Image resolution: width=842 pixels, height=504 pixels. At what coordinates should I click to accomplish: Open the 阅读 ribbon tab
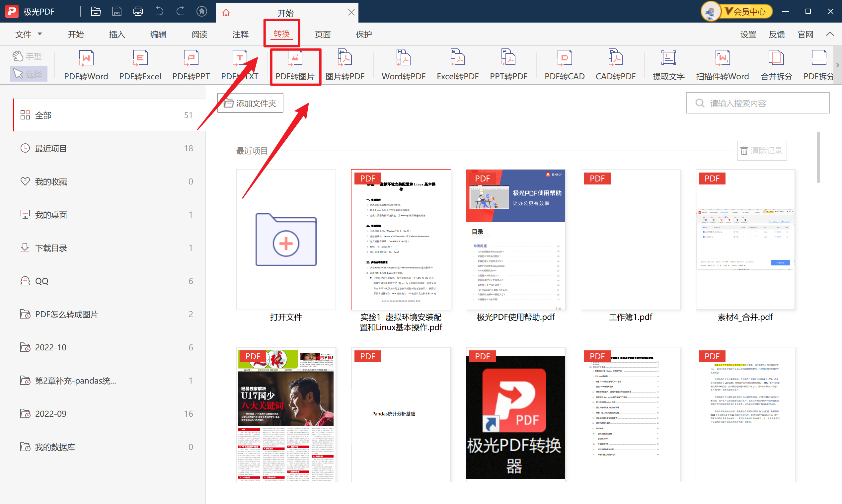tap(199, 34)
